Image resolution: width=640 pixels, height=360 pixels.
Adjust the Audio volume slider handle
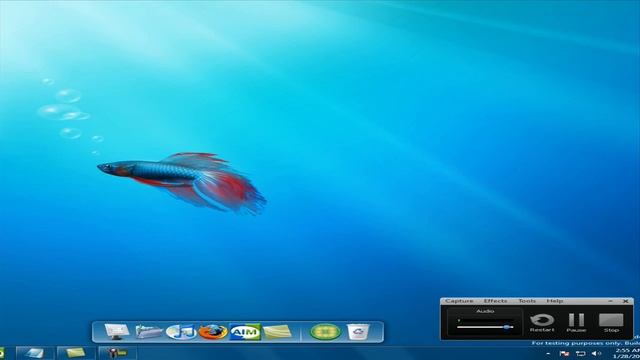click(x=507, y=327)
